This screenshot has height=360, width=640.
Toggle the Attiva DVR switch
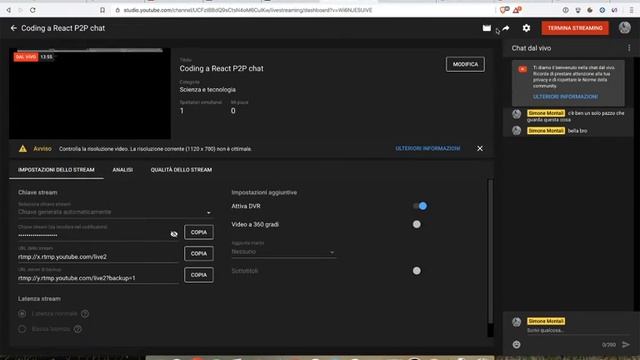[420, 206]
